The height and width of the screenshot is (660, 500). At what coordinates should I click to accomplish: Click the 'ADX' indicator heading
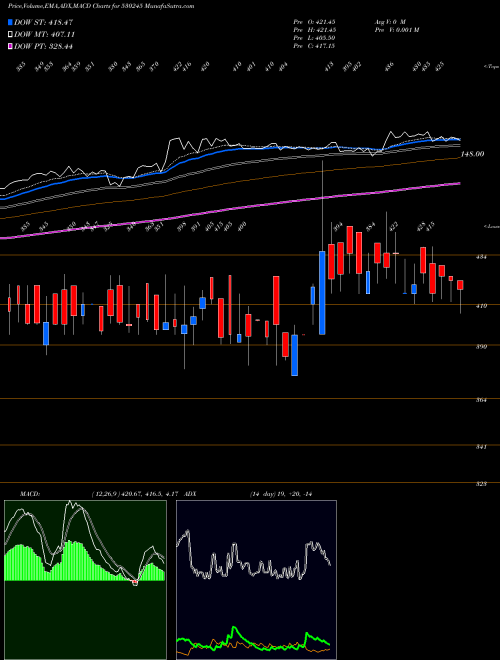[x=190, y=494]
